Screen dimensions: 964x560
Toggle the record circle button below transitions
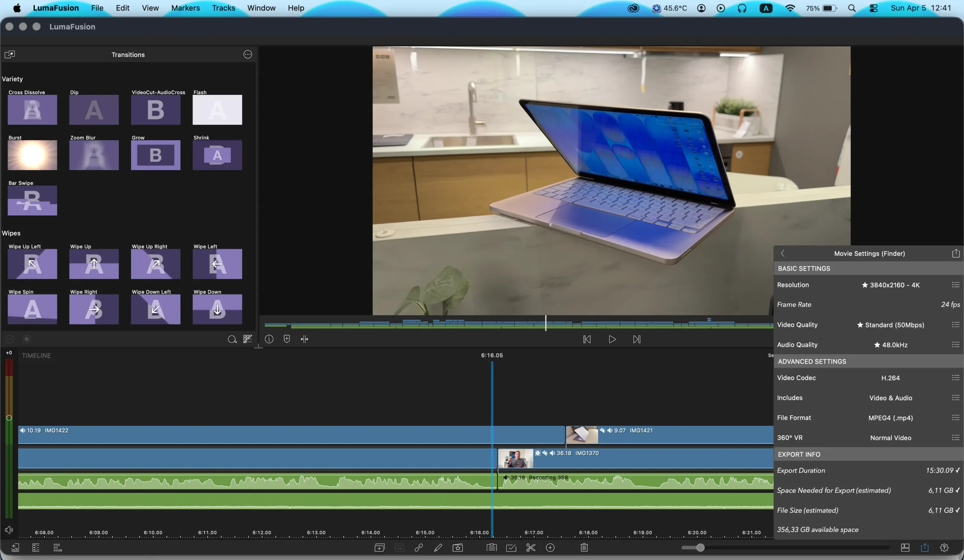pos(27,339)
